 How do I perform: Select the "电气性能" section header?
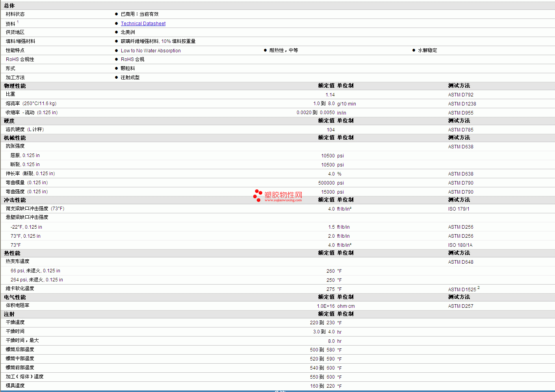pyautogui.click(x=15, y=297)
